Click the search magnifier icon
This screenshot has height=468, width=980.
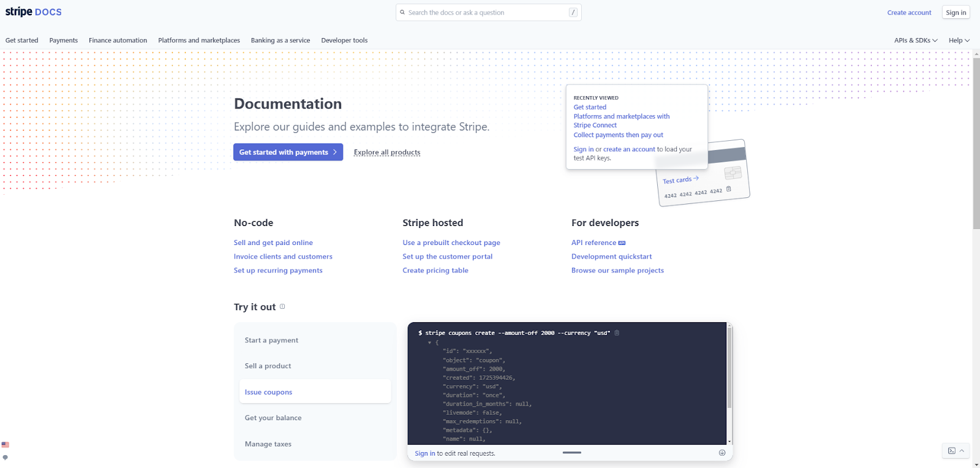point(402,12)
